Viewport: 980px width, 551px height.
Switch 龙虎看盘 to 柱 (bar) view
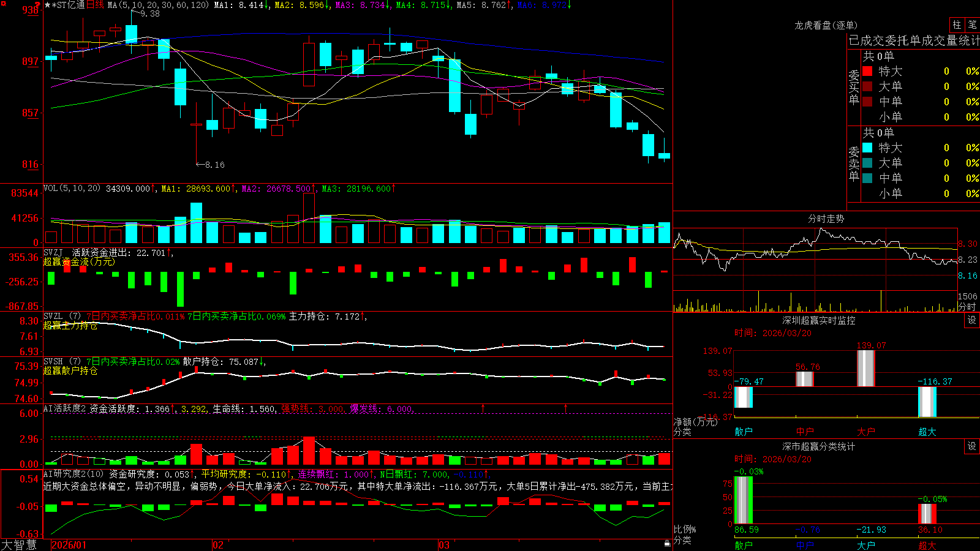(x=957, y=24)
